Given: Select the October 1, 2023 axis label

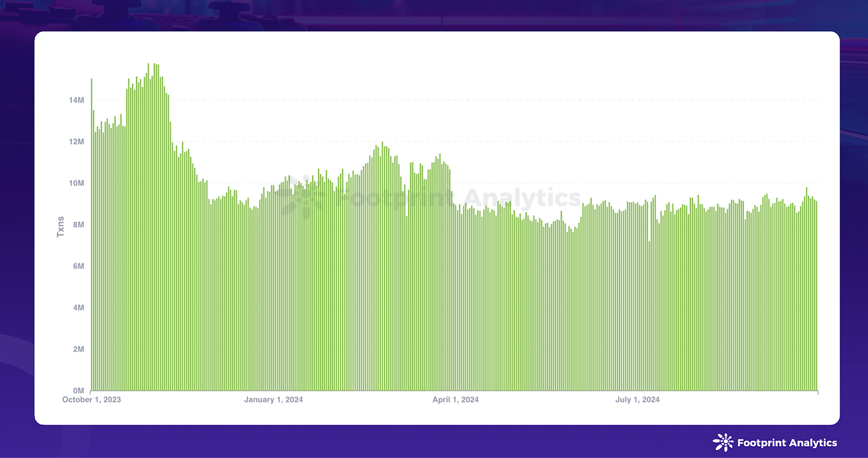Looking at the screenshot, I should [x=91, y=400].
